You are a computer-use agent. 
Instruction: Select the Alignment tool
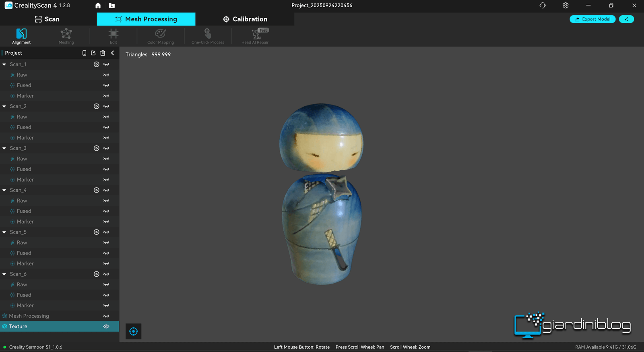(x=21, y=36)
